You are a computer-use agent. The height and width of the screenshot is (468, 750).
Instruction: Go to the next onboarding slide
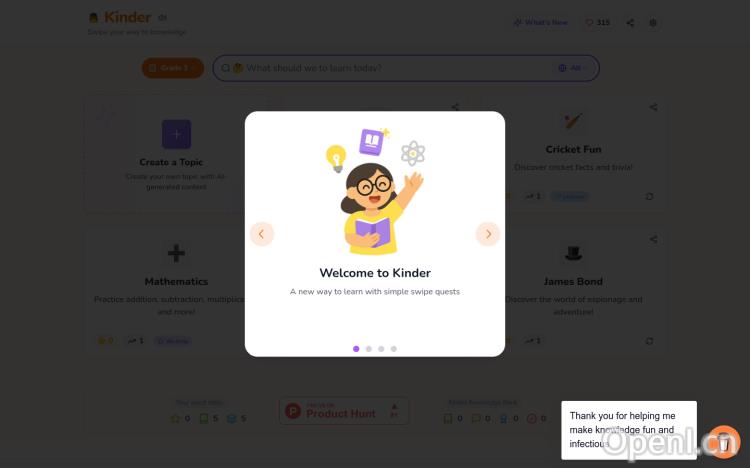point(488,234)
